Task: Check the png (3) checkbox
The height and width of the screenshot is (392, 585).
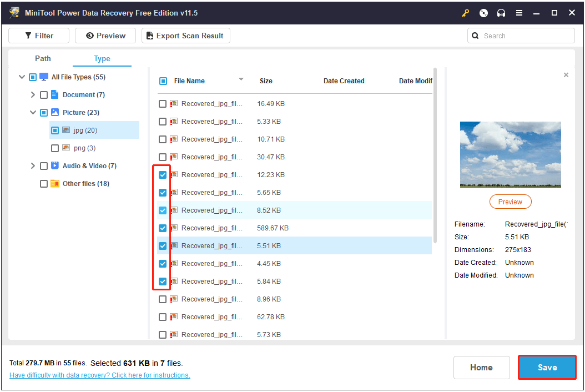Action: pyautogui.click(x=55, y=148)
